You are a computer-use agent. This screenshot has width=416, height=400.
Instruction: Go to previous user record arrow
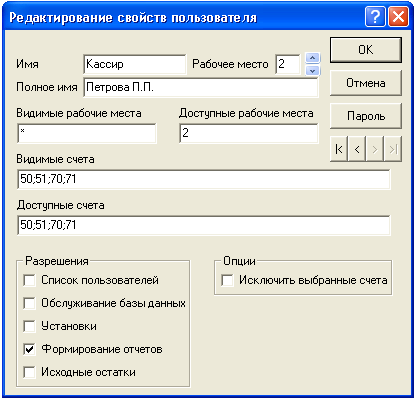[x=357, y=149]
